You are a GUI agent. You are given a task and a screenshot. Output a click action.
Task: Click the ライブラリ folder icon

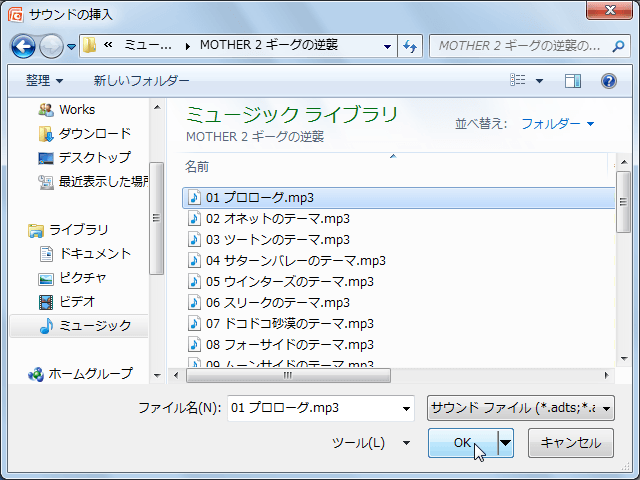[36, 230]
